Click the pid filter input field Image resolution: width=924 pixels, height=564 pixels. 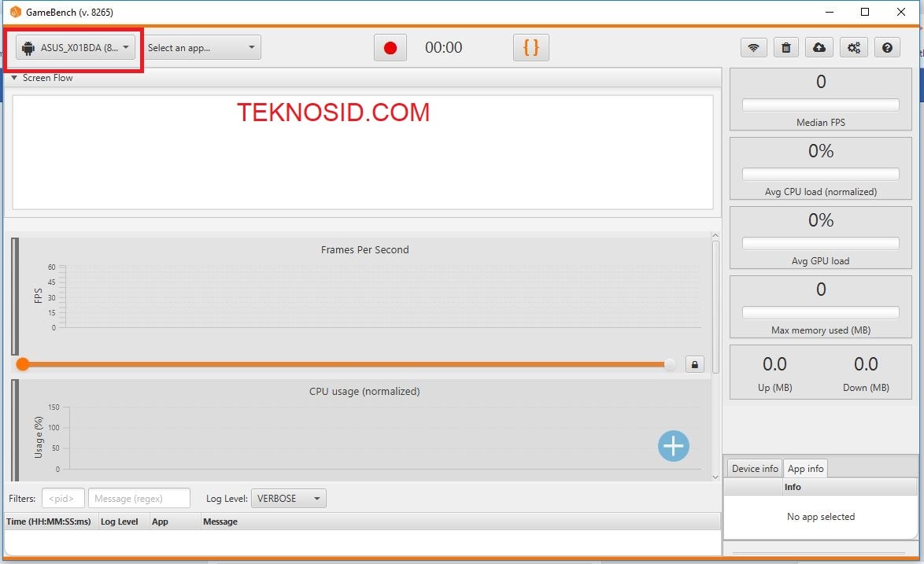coord(63,499)
